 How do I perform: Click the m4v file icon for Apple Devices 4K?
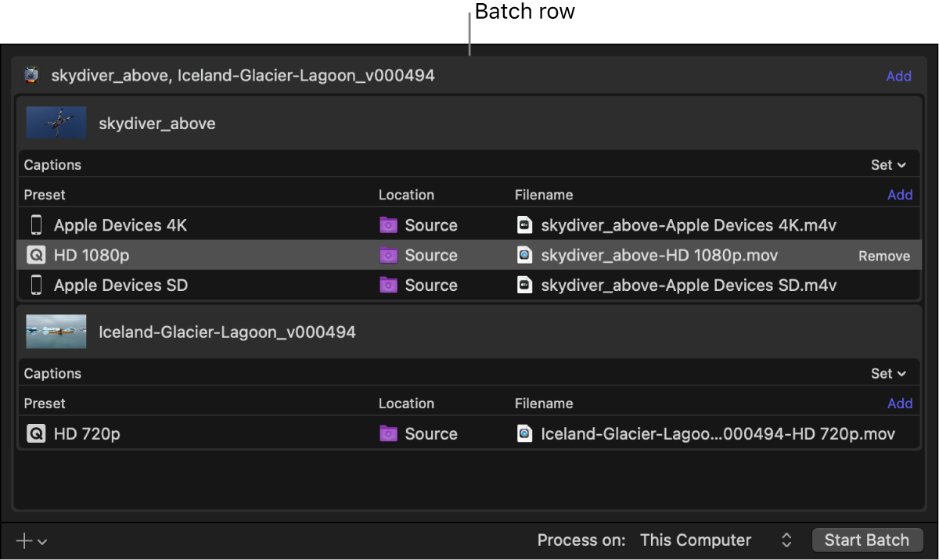[x=525, y=225]
